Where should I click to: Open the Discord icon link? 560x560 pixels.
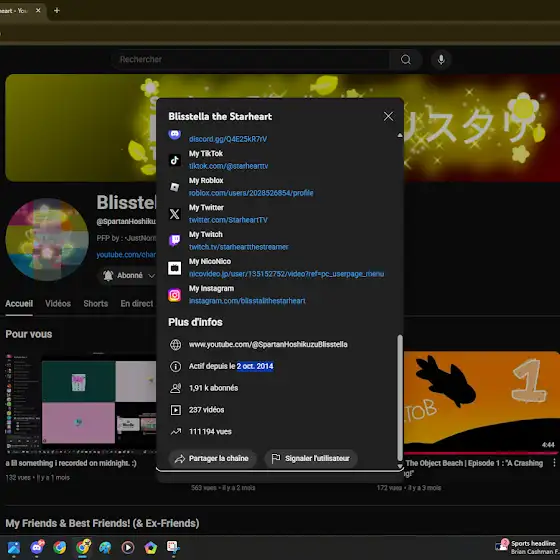click(175, 135)
